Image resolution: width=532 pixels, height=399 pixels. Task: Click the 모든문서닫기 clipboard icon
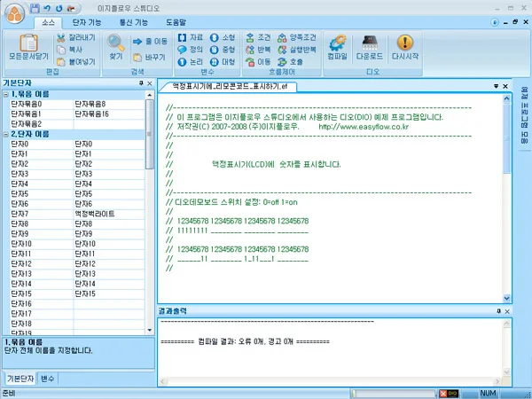28,43
